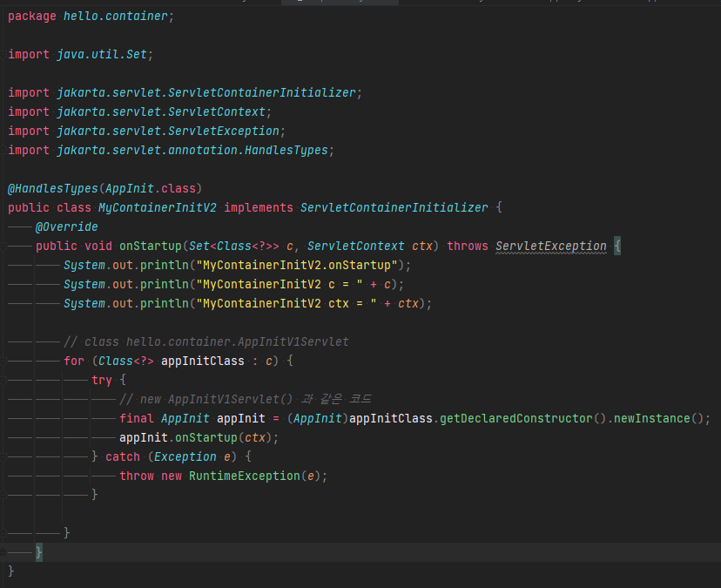Viewport: 721px width, 588px height.
Task: Collapse the onStartup method fold marker
Action: click(3, 247)
